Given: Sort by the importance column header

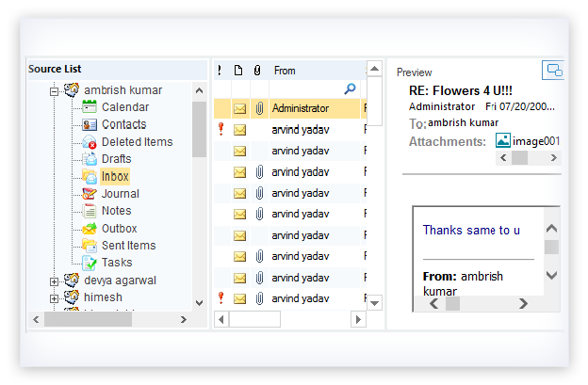Looking at the screenshot, I should [x=220, y=71].
